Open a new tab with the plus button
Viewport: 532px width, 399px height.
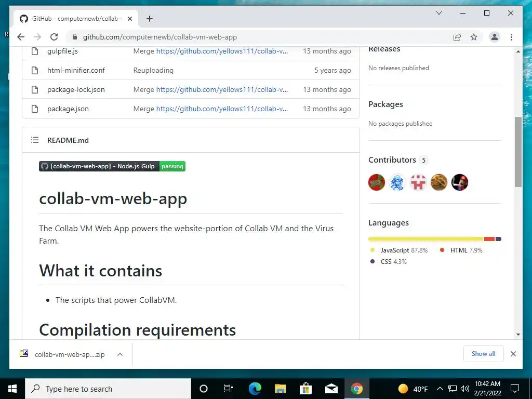pyautogui.click(x=149, y=19)
